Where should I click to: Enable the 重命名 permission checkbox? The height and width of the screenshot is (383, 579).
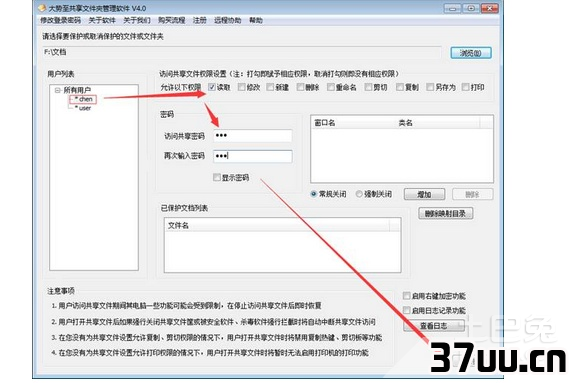330,87
